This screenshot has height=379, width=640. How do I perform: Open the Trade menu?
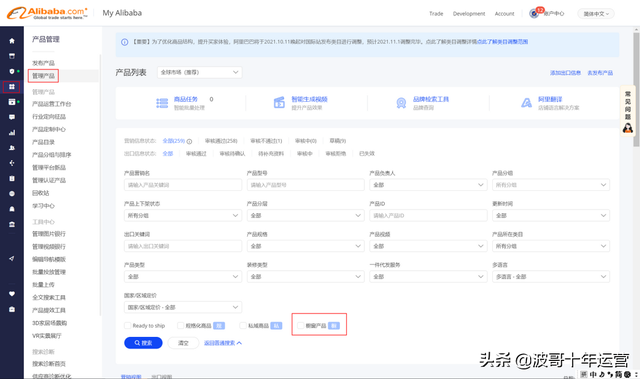(436, 14)
